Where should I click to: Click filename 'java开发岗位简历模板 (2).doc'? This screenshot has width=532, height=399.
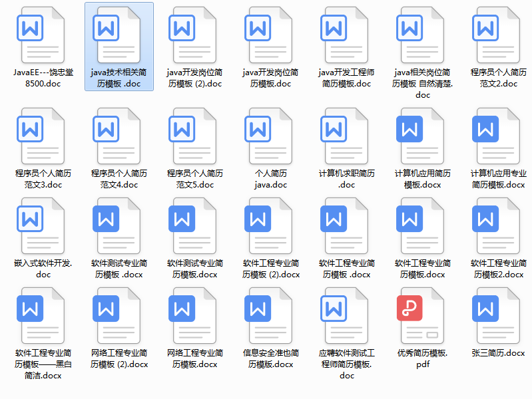coord(194,78)
